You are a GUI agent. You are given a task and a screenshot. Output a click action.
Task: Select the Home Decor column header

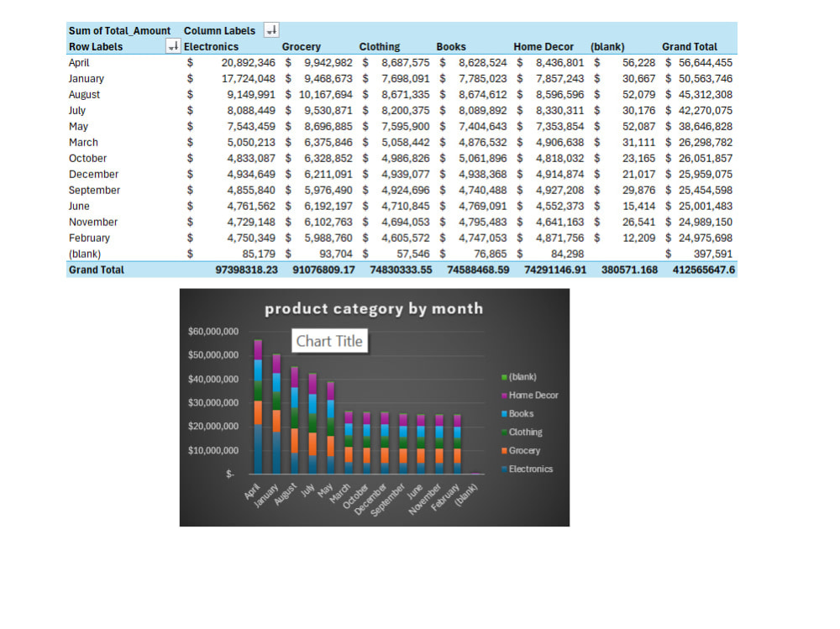[x=543, y=47]
